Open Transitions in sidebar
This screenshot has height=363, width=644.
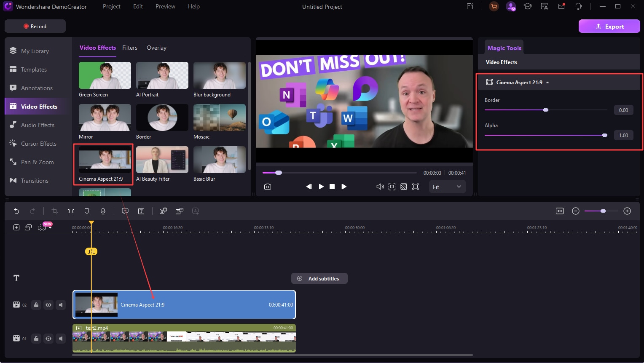35,181
